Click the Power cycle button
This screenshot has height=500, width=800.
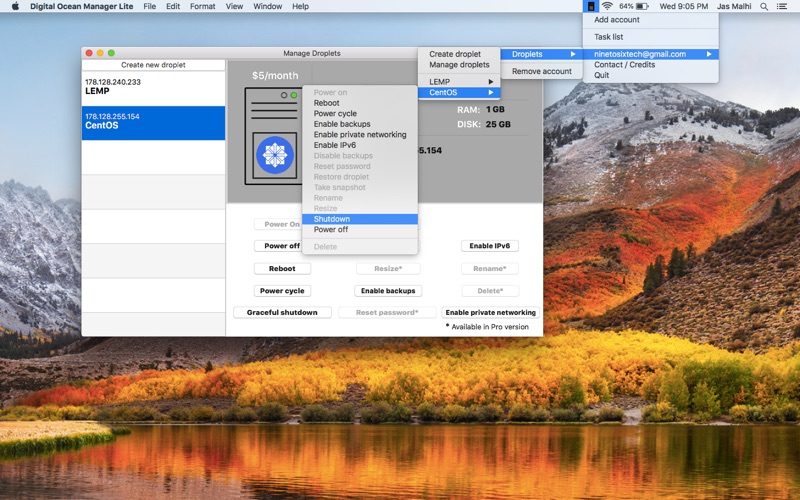click(x=281, y=291)
